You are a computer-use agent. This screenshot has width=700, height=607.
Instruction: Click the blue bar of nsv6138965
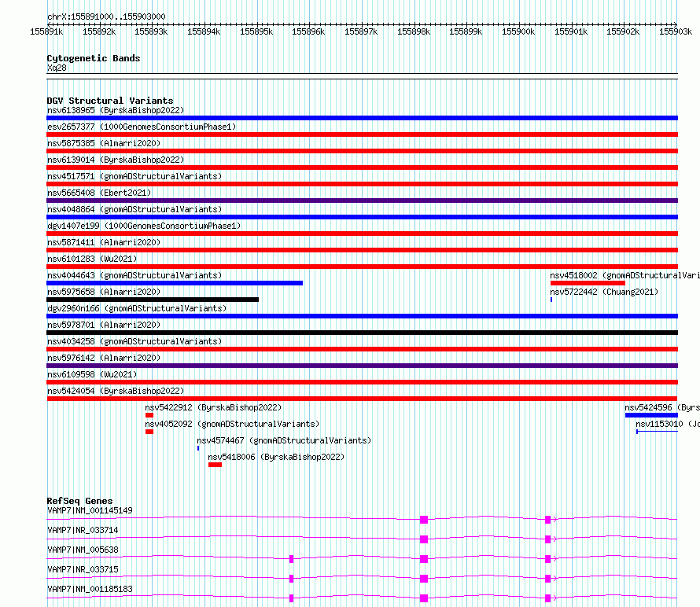pyautogui.click(x=362, y=118)
